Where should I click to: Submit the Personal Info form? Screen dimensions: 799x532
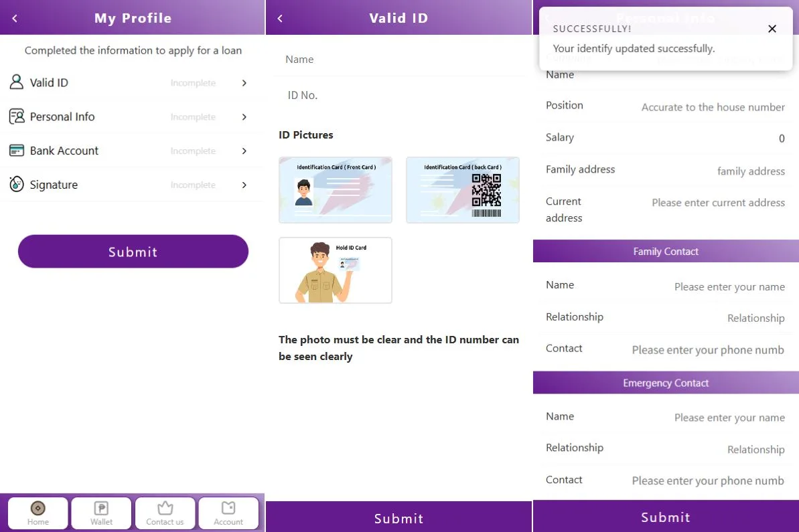[x=666, y=517]
